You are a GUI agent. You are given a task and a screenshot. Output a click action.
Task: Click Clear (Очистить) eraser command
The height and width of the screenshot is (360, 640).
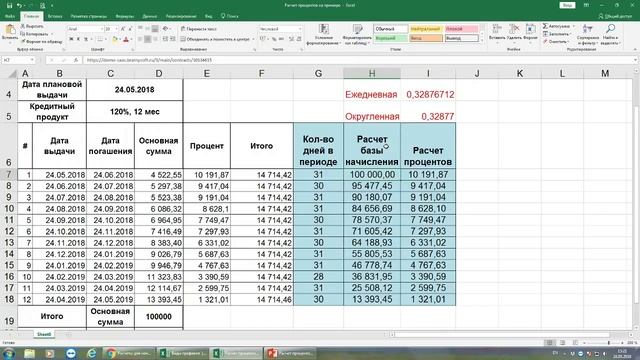pos(556,42)
